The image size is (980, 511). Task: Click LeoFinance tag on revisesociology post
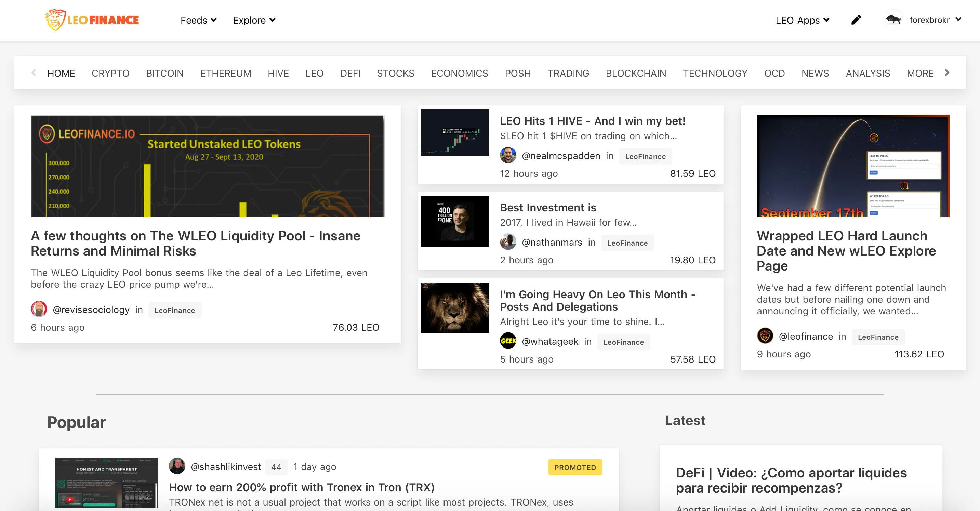(x=175, y=310)
